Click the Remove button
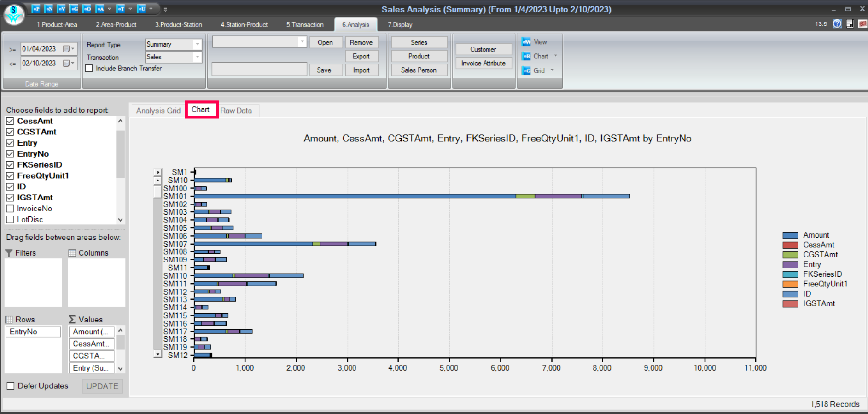 361,42
